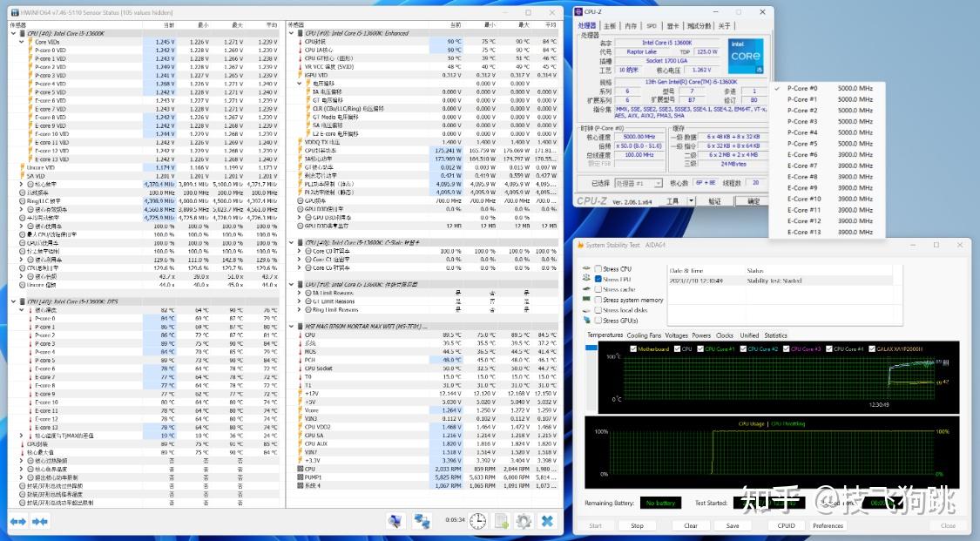
Task: Switch to the Voltages tab in AIDA64
Action: [676, 335]
